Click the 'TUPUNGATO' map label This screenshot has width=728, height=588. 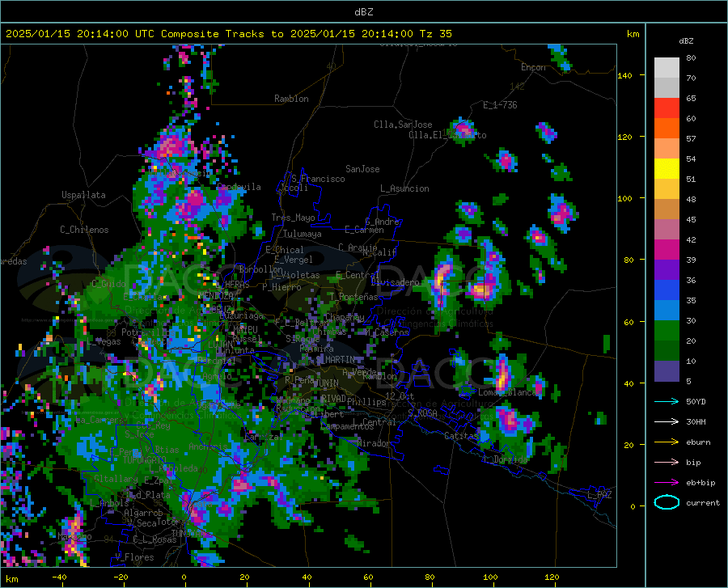click(145, 460)
